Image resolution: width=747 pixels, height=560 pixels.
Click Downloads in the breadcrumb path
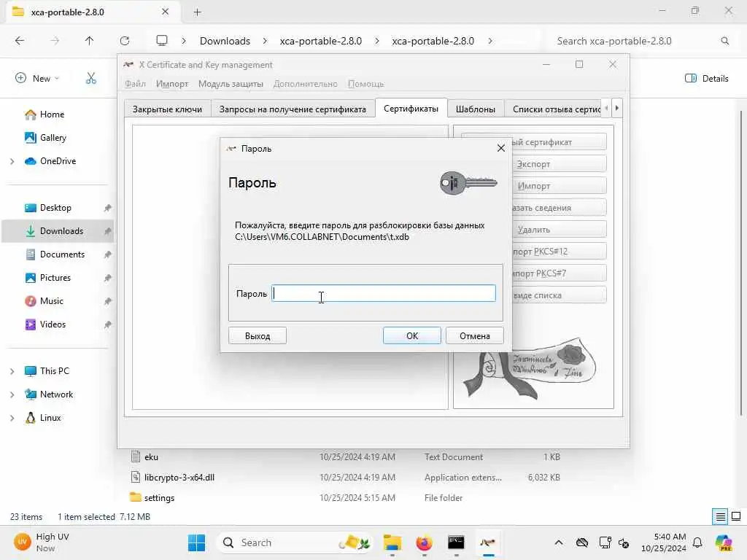click(225, 41)
